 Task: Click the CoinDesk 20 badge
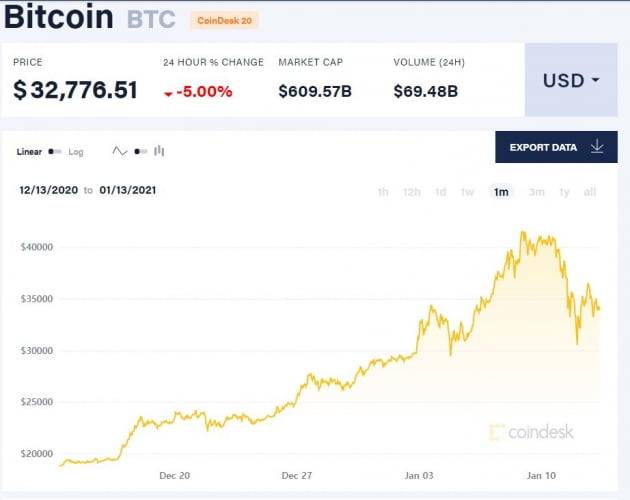pos(225,20)
